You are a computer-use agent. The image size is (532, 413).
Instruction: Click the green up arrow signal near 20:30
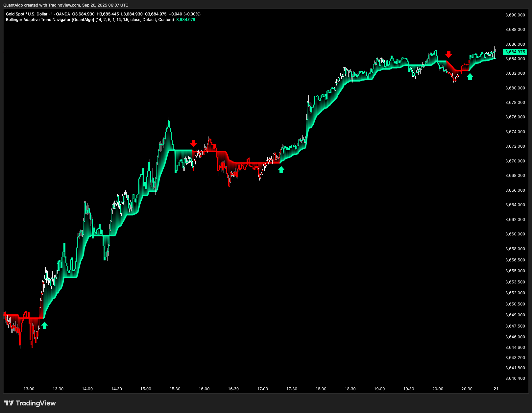coord(470,77)
